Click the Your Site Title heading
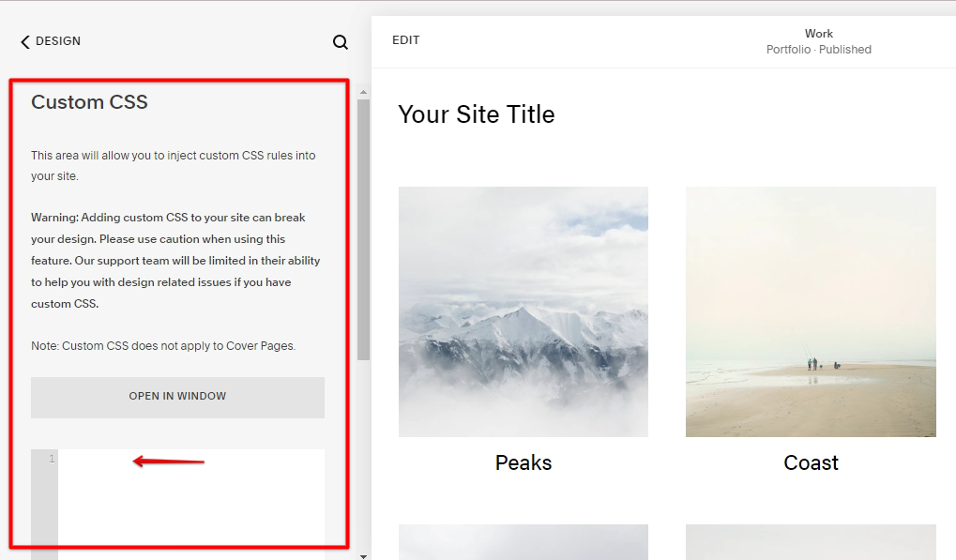This screenshot has height=560, width=956. [x=477, y=114]
